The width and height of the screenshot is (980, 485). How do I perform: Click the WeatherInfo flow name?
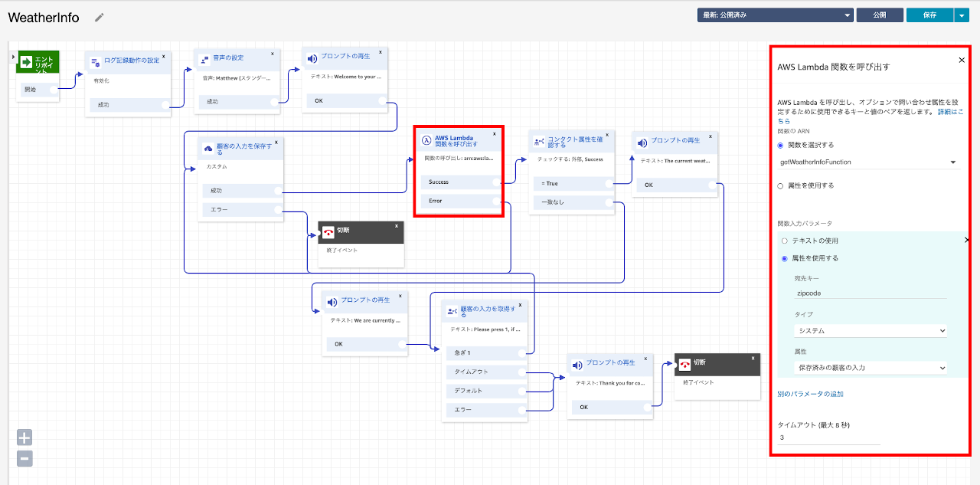pos(44,18)
